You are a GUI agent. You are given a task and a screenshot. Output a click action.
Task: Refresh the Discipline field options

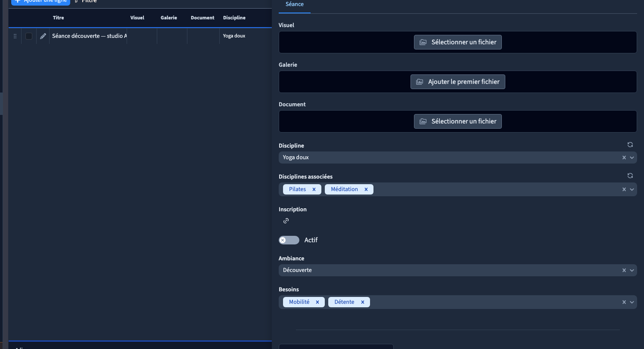tap(630, 145)
